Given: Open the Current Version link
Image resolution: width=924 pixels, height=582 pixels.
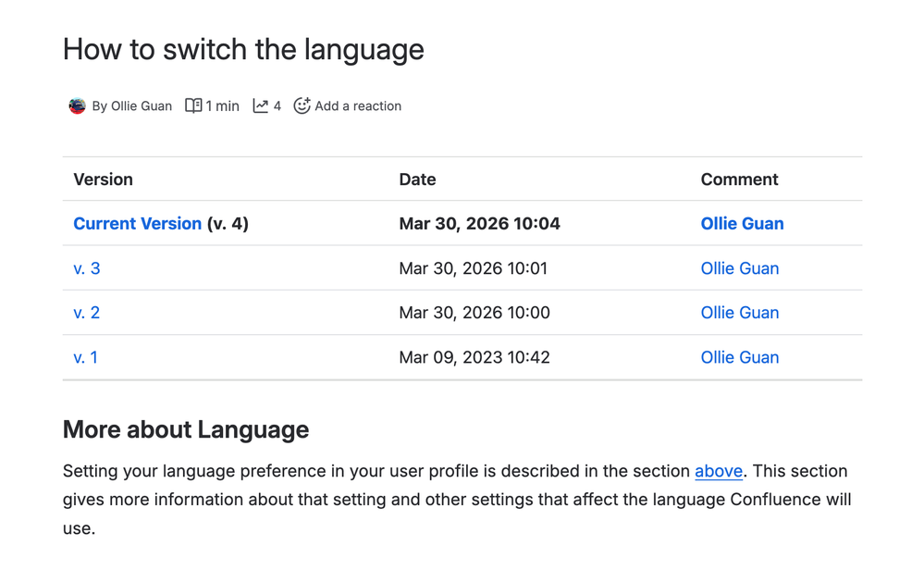Looking at the screenshot, I should tap(137, 224).
